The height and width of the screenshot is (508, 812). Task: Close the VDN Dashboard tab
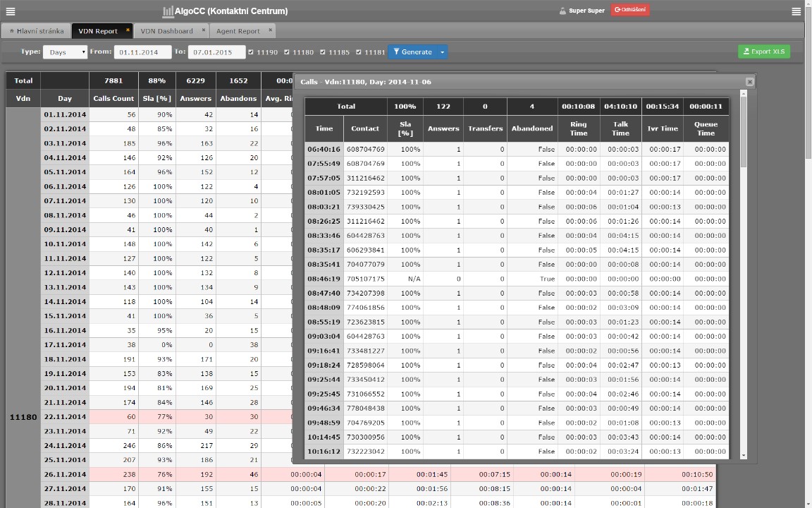pyautogui.click(x=204, y=30)
